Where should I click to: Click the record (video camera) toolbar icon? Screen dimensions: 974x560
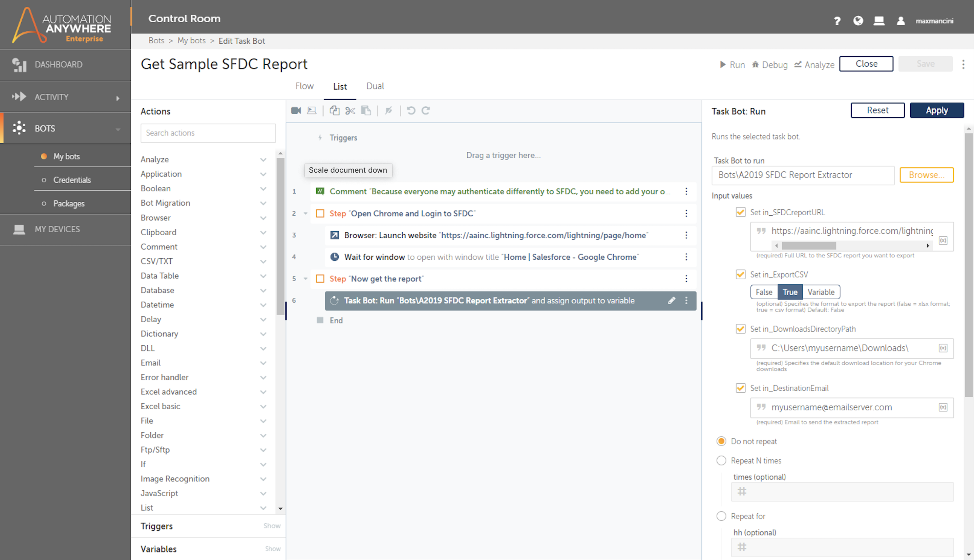[x=296, y=111]
